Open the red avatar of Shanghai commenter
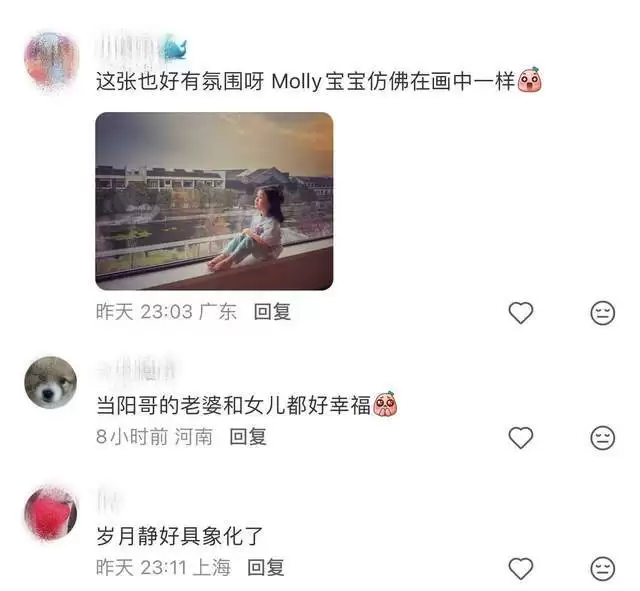 51,512
